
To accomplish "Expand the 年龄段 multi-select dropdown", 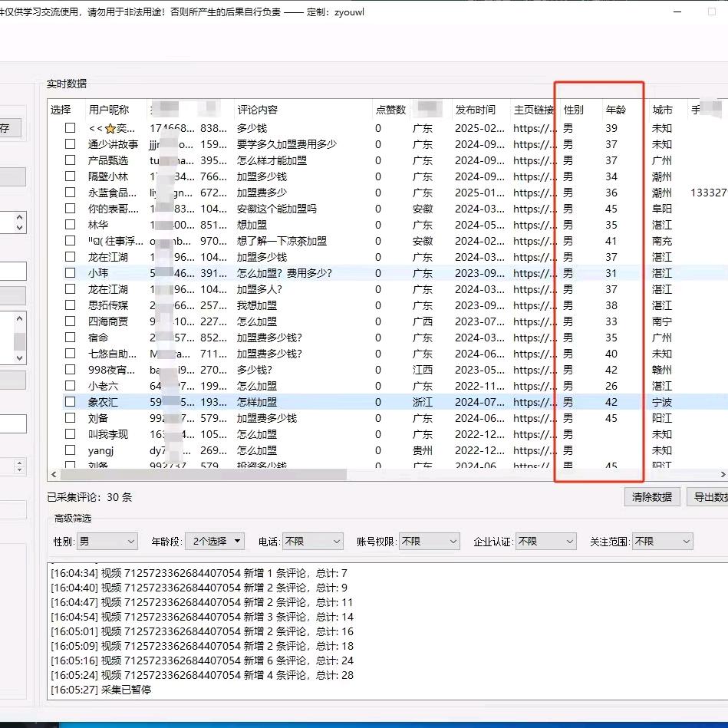I will 217,542.
